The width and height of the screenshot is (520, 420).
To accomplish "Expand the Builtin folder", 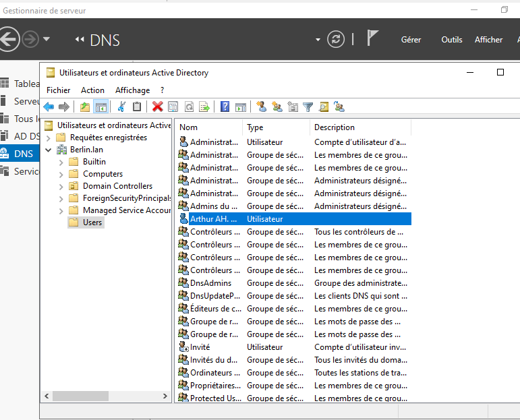I will (x=61, y=162).
